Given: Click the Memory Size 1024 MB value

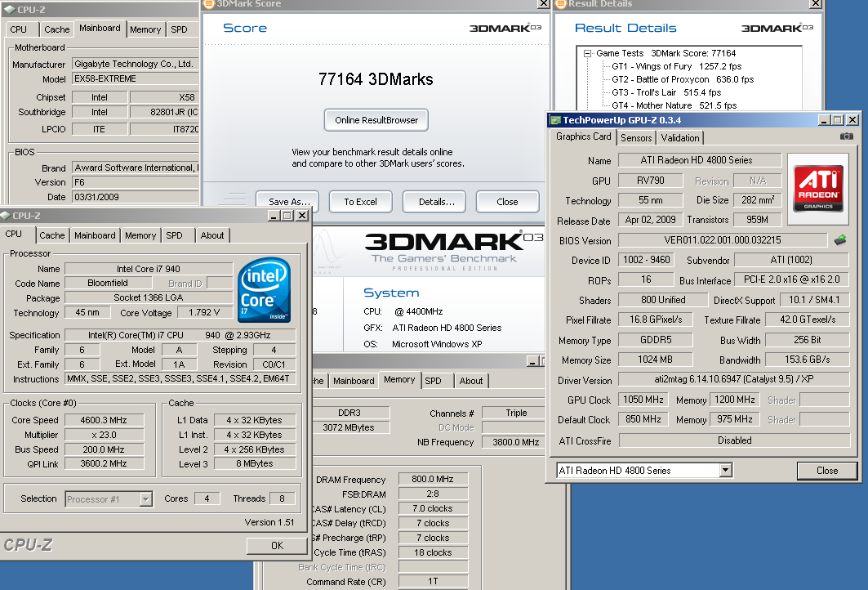Looking at the screenshot, I should (x=655, y=360).
